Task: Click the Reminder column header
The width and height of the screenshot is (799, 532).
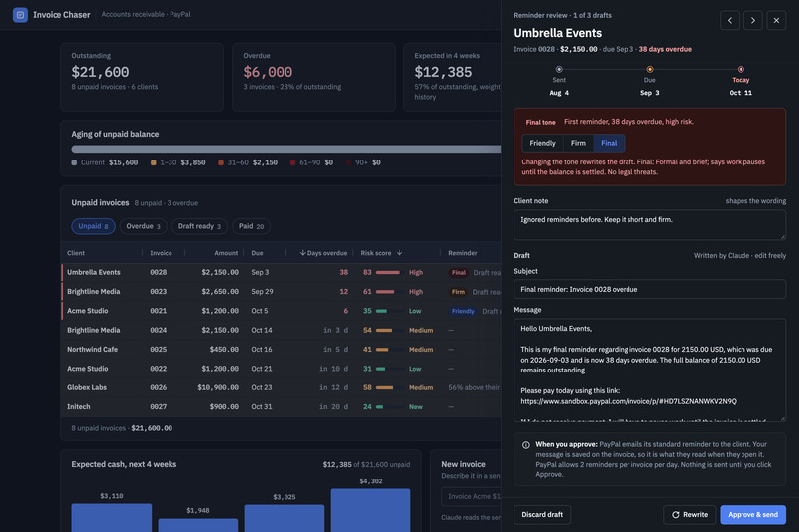Action: 463,253
